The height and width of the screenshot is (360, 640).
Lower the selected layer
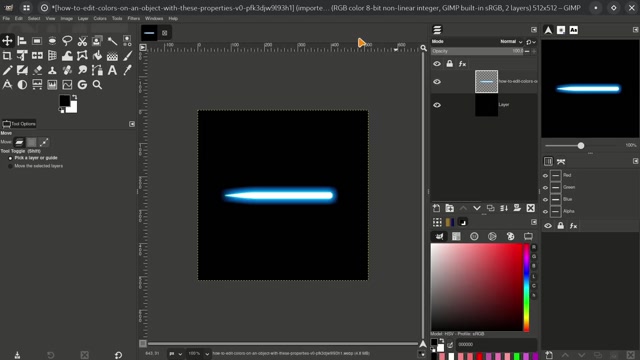point(477,208)
